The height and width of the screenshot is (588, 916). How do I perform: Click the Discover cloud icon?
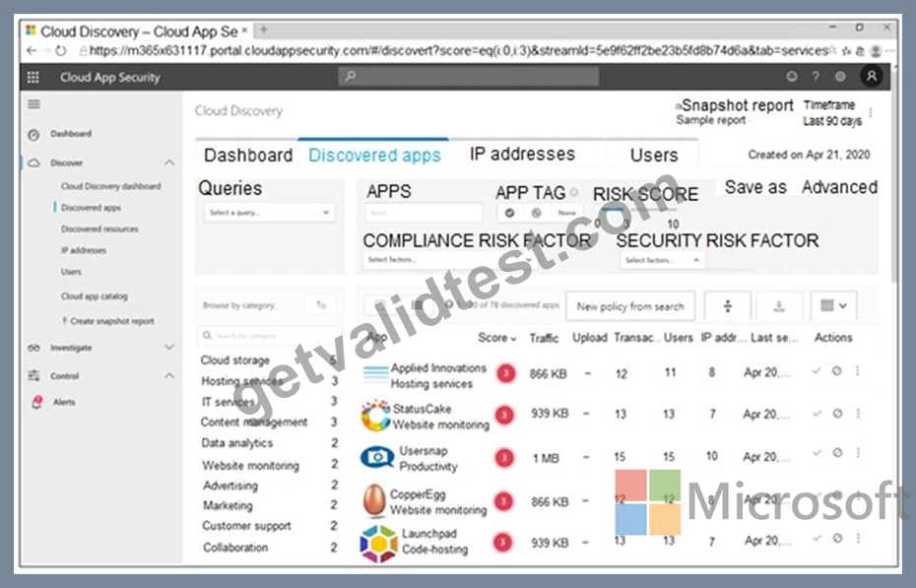(33, 163)
